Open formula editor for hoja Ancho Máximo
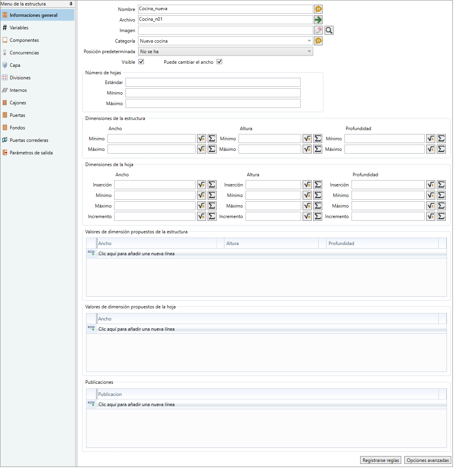 pos(201,206)
